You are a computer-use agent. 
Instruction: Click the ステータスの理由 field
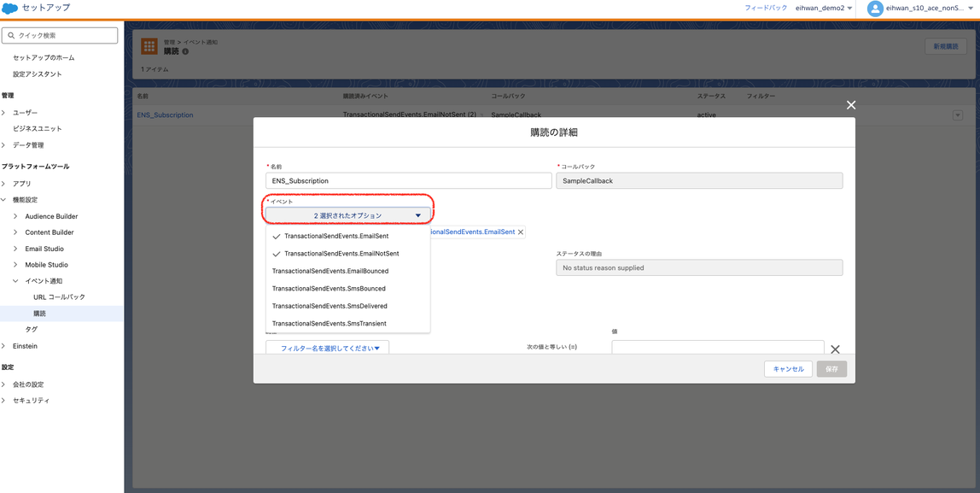pyautogui.click(x=699, y=267)
